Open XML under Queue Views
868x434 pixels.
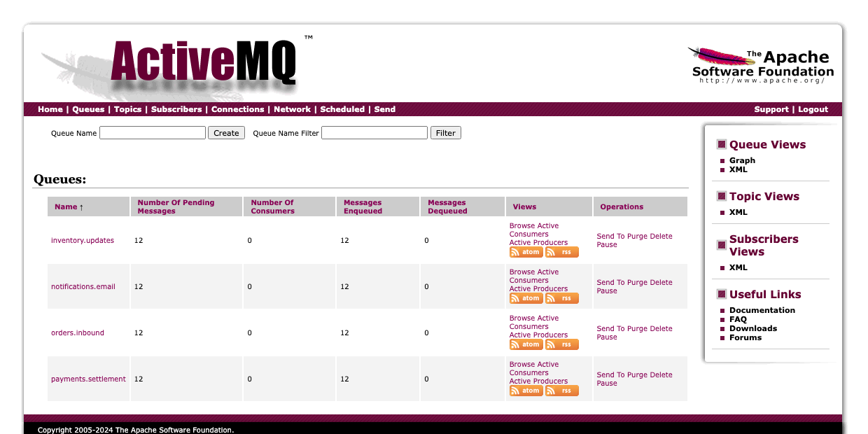pyautogui.click(x=738, y=169)
